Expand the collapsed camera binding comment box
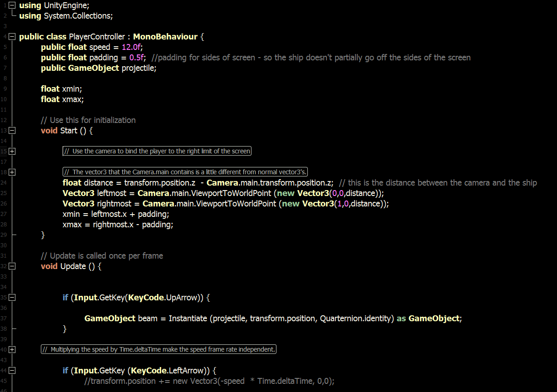 (x=157, y=151)
